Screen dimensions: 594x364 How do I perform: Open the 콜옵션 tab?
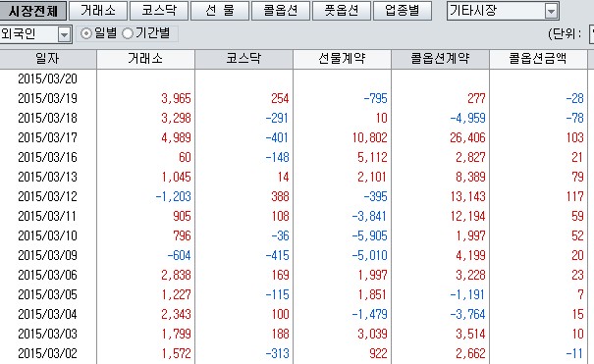click(281, 11)
